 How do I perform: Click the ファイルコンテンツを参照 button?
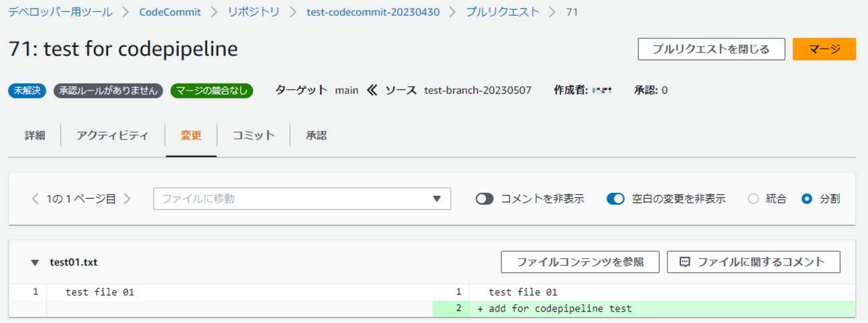pyautogui.click(x=580, y=262)
